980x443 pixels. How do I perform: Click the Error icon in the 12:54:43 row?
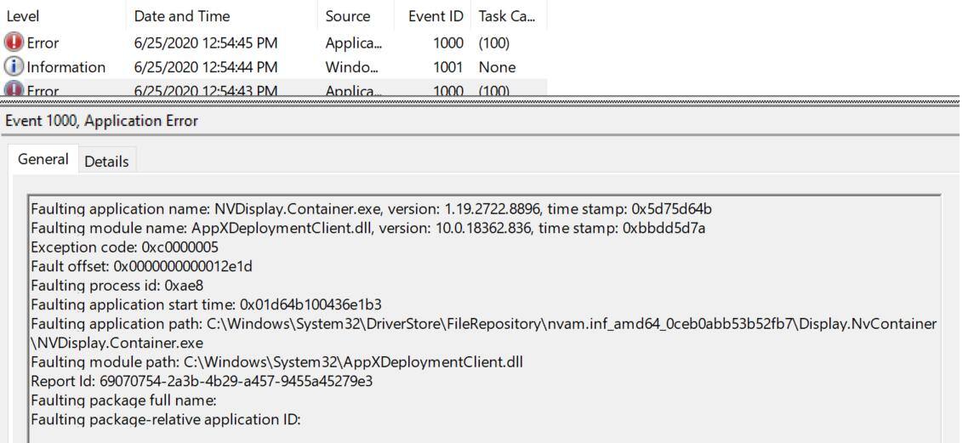point(14,89)
